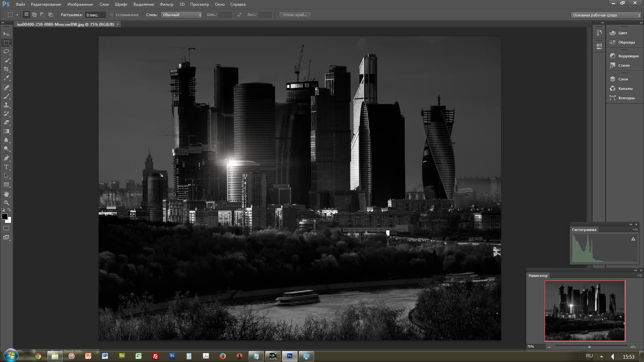The height and width of the screenshot is (362, 644).
Task: Select the Crop tool
Action: (6, 69)
